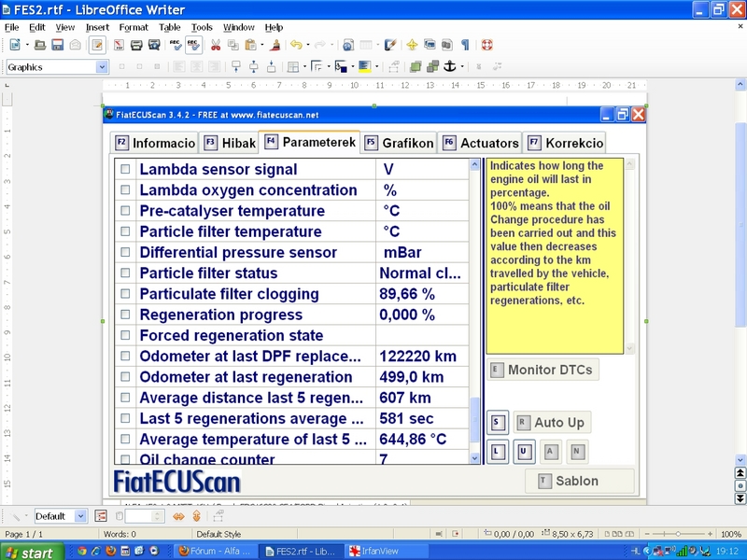This screenshot has width=747, height=560.
Task: Align graphic to Bottom icon
Action: coord(271,66)
